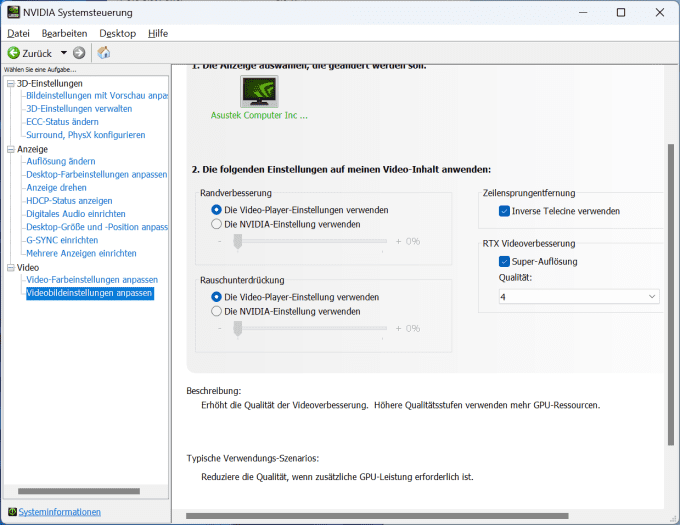Open Bildeinstellungen mit Vorschau anpassen

coord(97,96)
